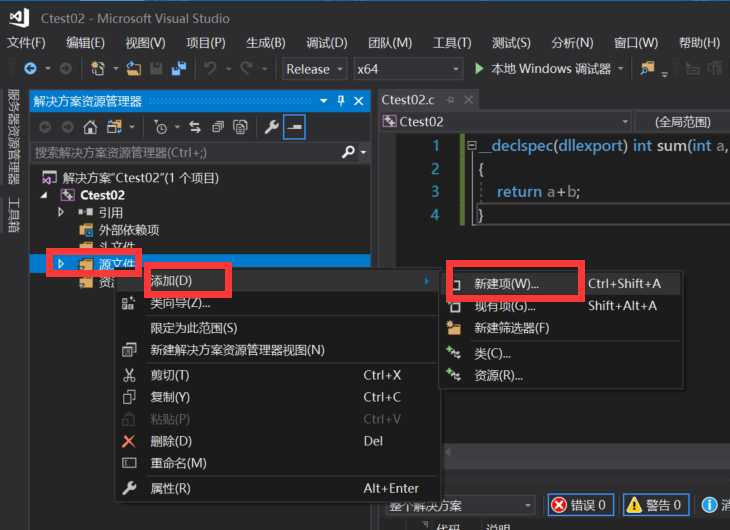730x530 pixels.
Task: Open the 文件(F) menu
Action: (26, 43)
